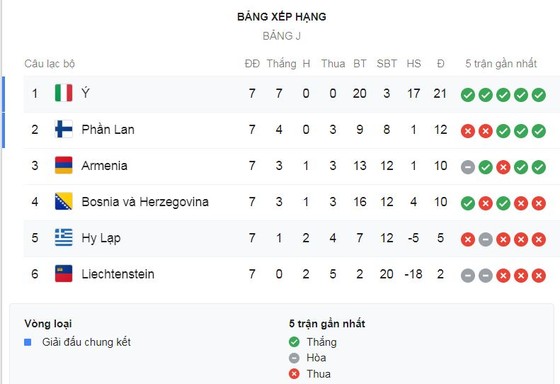Click Armenia's gray draw result icon

pos(468,167)
